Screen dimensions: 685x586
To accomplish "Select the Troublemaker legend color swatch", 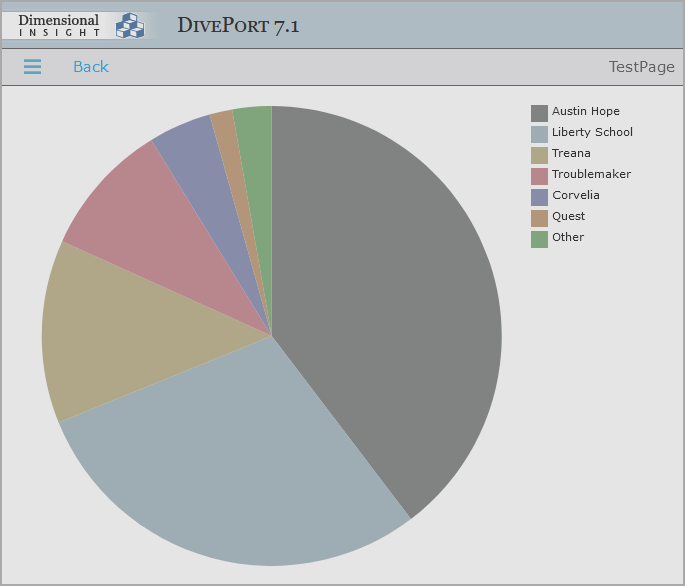I will (539, 176).
